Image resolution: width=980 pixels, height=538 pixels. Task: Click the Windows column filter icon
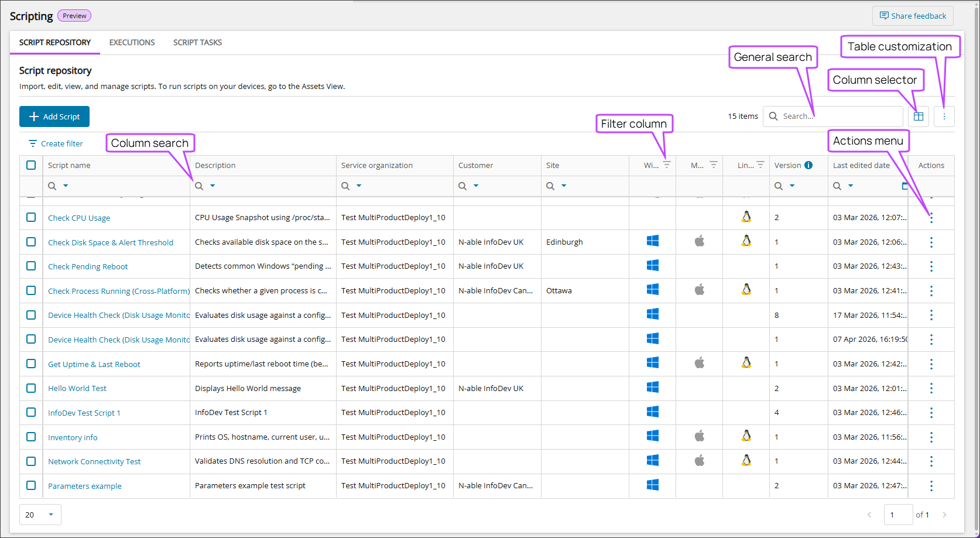pos(667,165)
